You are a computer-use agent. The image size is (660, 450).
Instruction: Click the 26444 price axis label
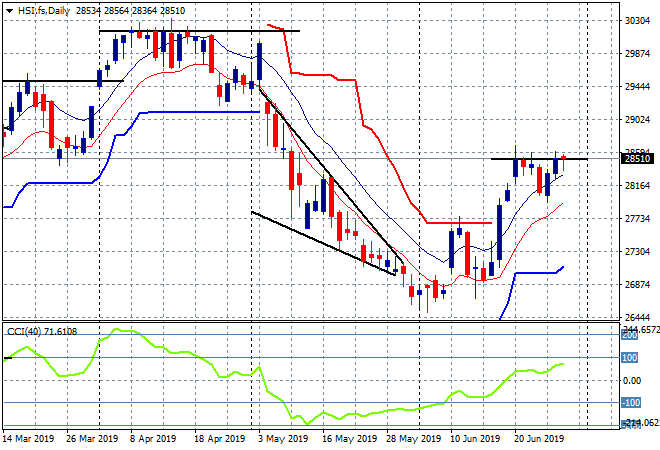click(638, 317)
